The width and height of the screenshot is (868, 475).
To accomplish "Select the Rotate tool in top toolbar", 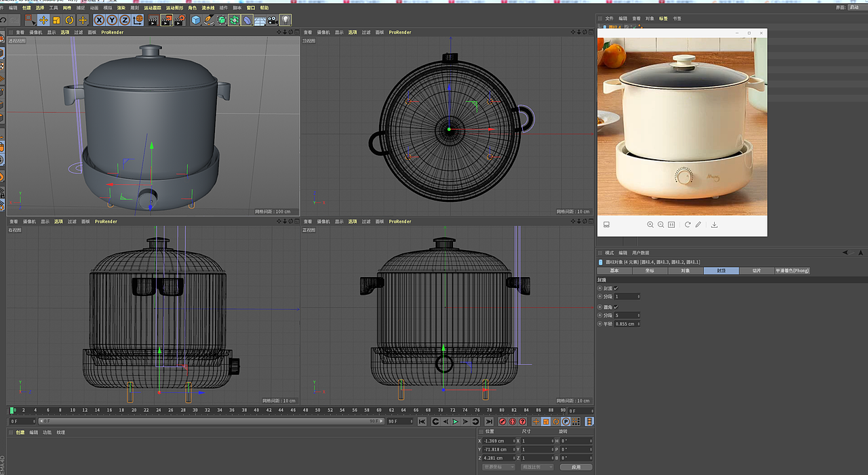I will point(69,20).
